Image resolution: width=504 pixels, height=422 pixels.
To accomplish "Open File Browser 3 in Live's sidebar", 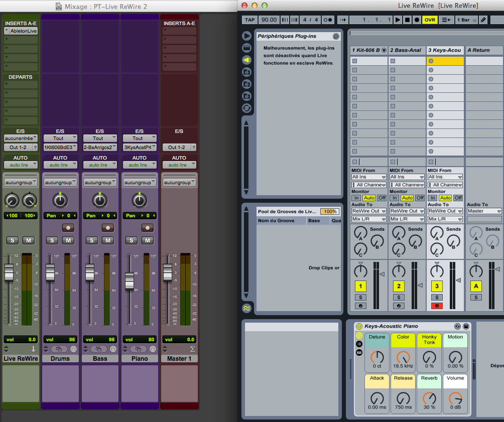I will click(x=246, y=96).
